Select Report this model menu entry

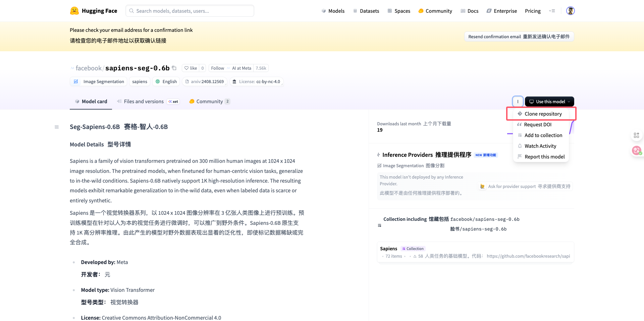coord(541,157)
